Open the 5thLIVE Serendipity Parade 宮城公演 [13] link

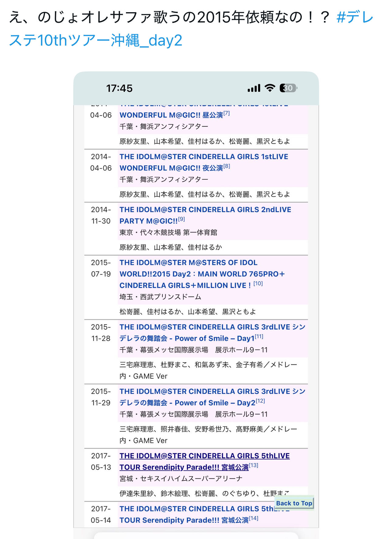click(205, 461)
